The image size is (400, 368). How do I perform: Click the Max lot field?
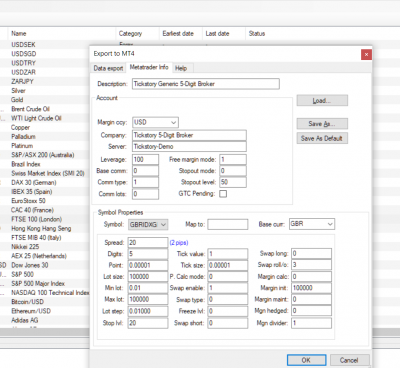coord(148,299)
